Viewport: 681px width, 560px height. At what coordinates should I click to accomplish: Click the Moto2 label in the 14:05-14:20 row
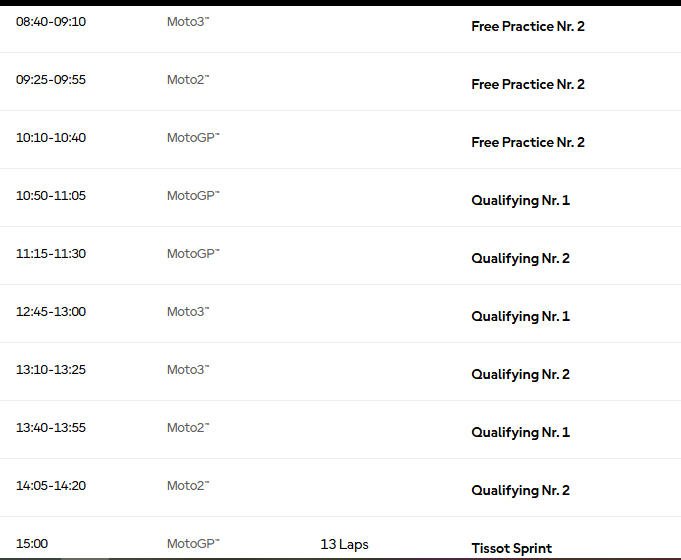point(187,485)
